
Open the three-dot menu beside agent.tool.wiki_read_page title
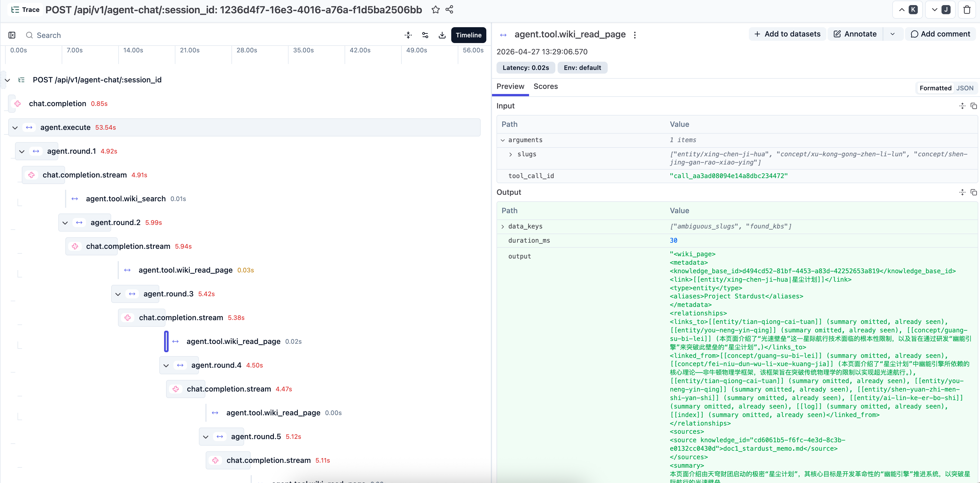coord(635,35)
